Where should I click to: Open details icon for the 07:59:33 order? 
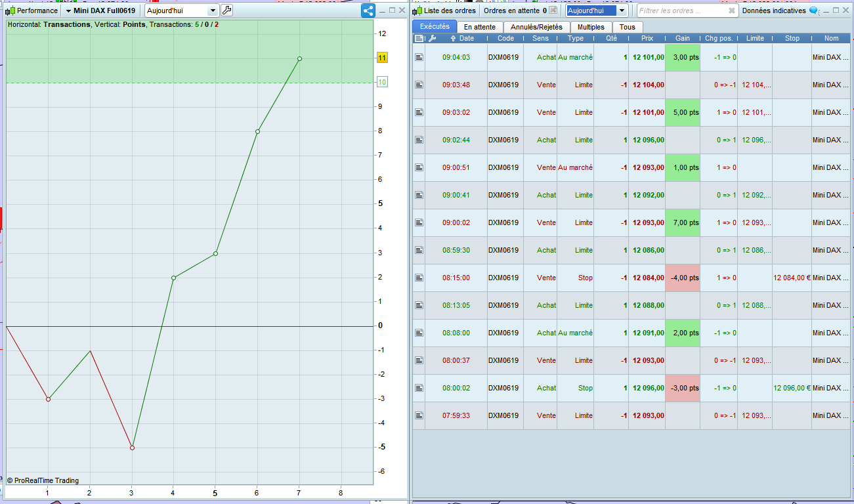point(419,415)
